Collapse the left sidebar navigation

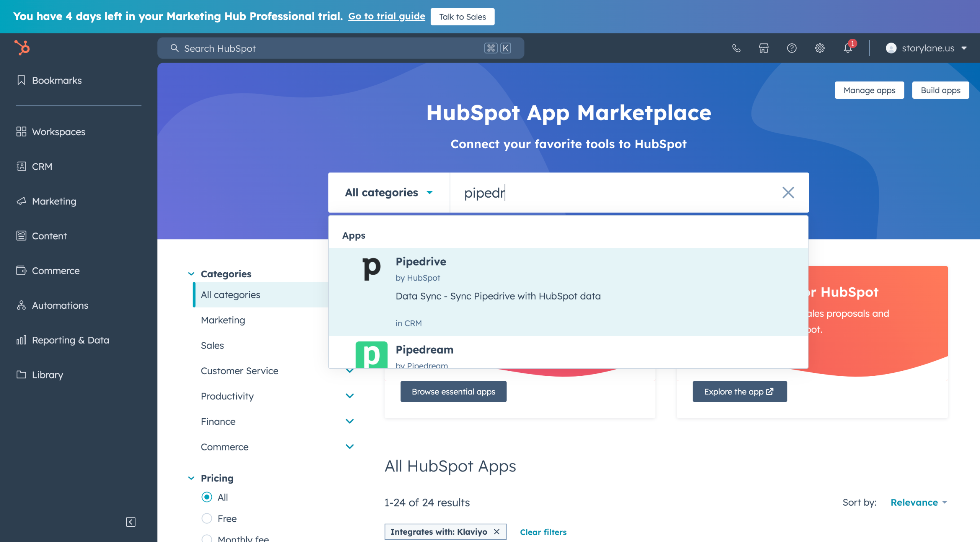click(131, 522)
